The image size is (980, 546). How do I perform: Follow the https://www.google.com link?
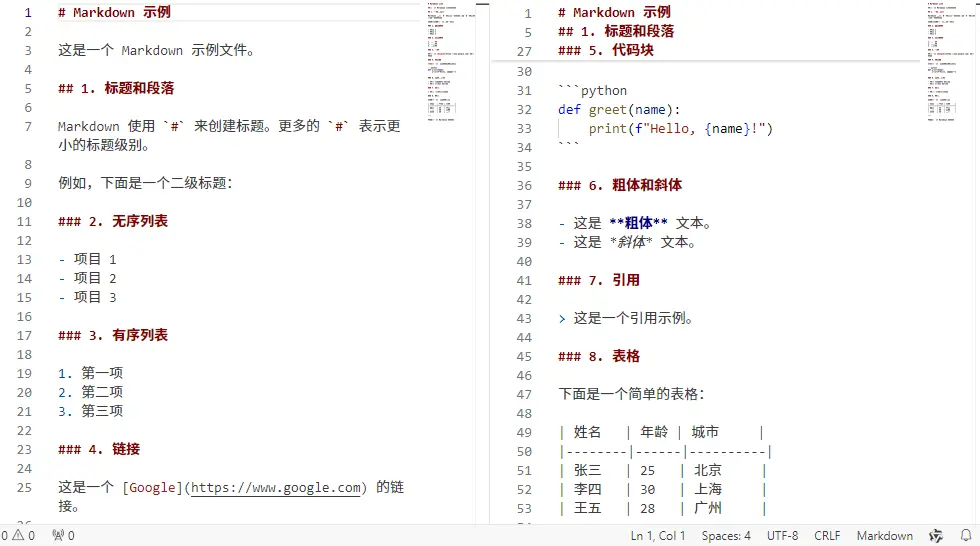tap(276, 487)
